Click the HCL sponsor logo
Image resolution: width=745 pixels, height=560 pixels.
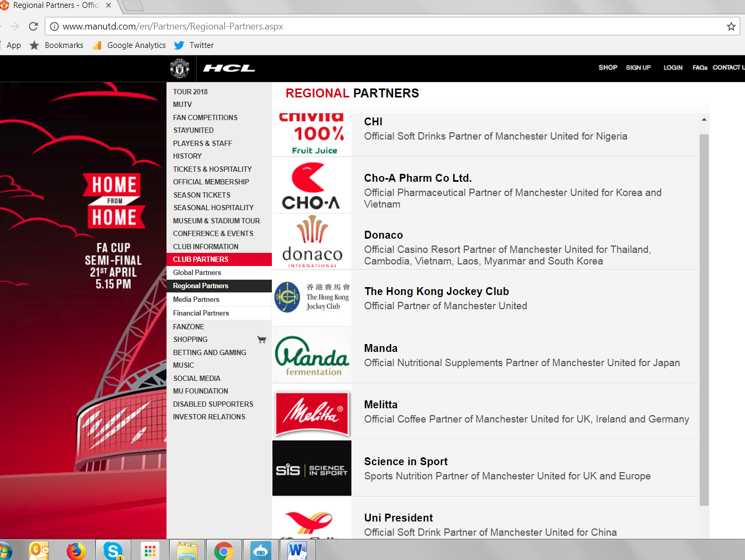tap(229, 68)
